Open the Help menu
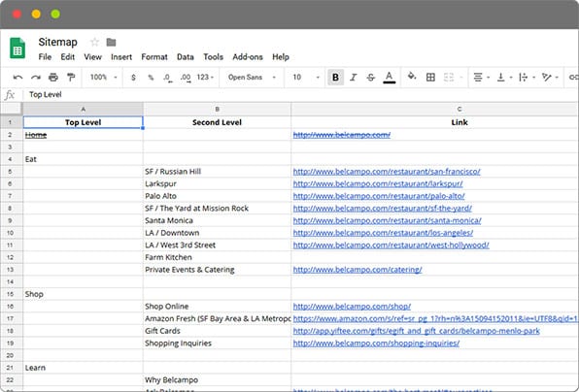 [281, 57]
